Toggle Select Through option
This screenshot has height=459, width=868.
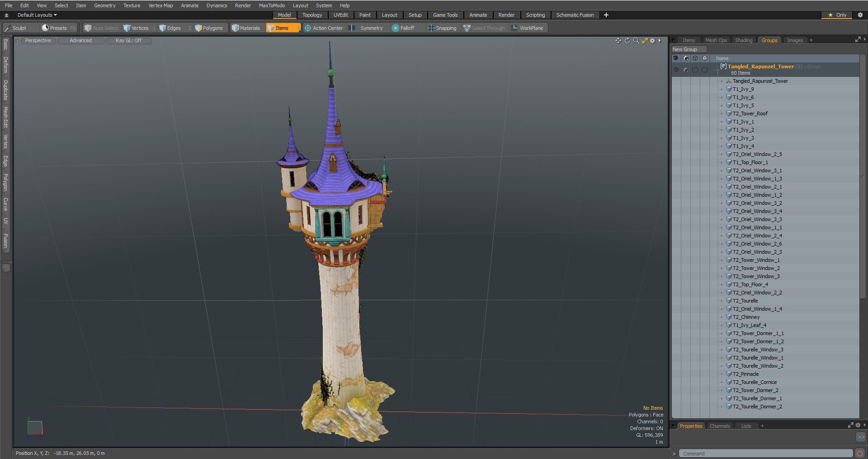pyautogui.click(x=484, y=28)
